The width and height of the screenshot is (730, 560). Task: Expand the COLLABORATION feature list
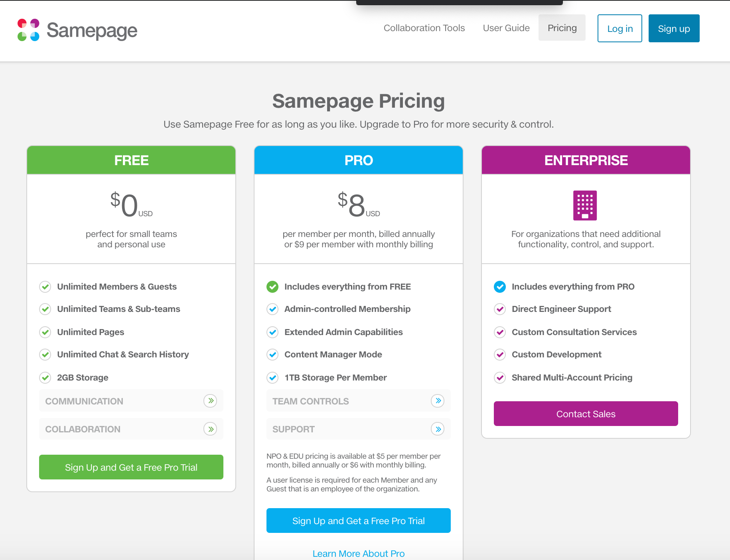click(210, 429)
